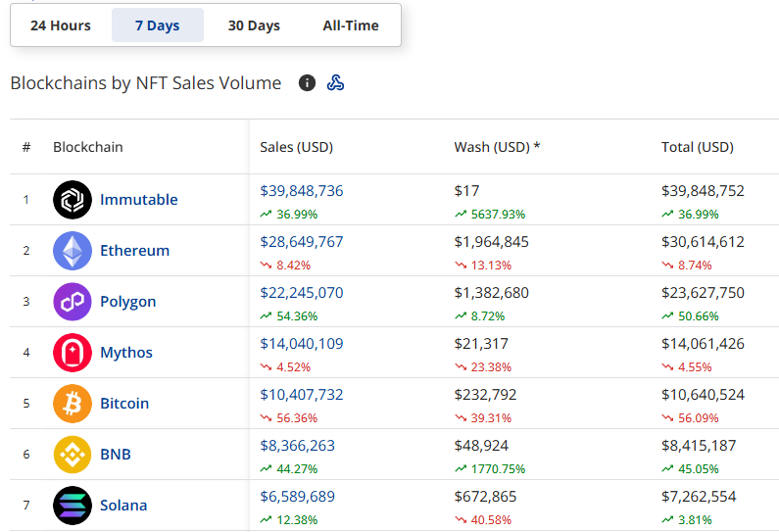
Task: Click Mythos total value $14,061,426
Action: (x=703, y=344)
